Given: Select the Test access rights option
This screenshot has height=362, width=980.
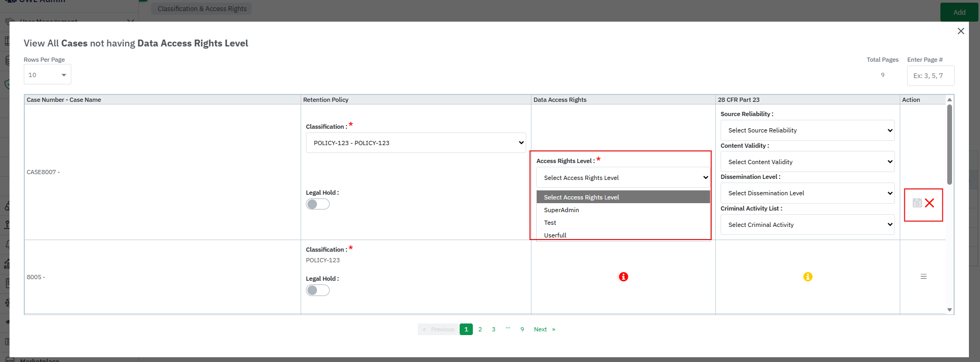Looking at the screenshot, I should [x=550, y=223].
